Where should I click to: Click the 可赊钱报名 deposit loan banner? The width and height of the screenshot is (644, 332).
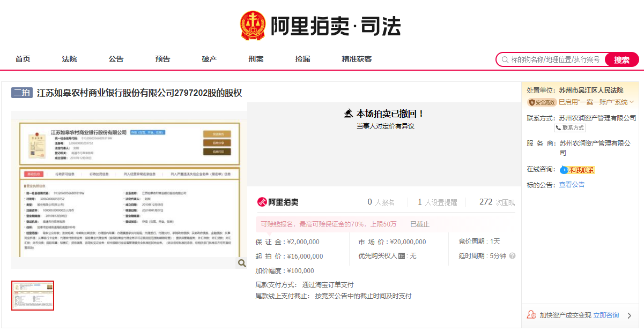tap(329, 224)
